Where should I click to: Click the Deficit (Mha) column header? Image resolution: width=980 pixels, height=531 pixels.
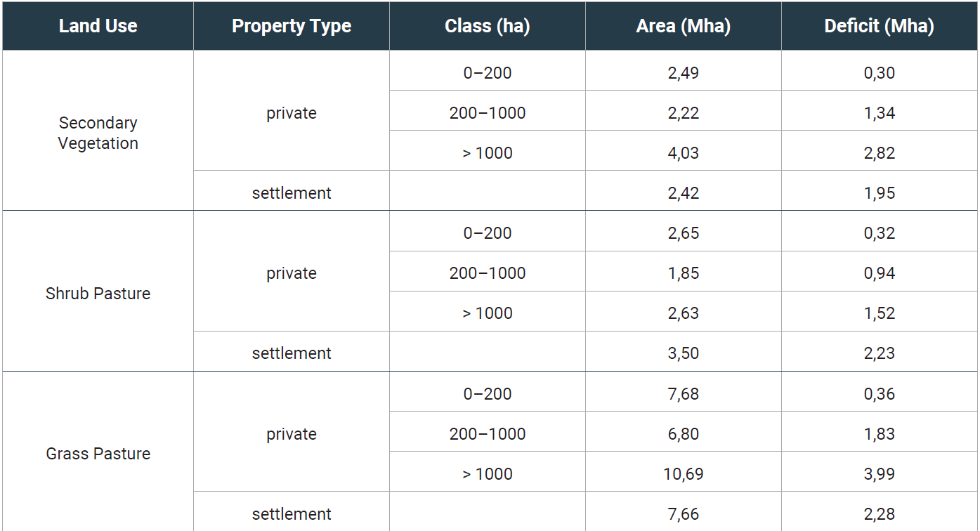coord(880,26)
